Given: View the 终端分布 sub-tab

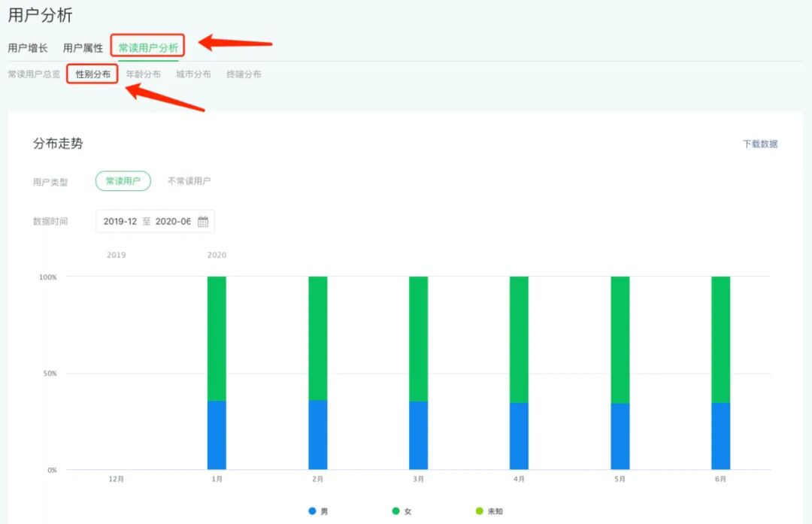Looking at the screenshot, I should coord(244,74).
